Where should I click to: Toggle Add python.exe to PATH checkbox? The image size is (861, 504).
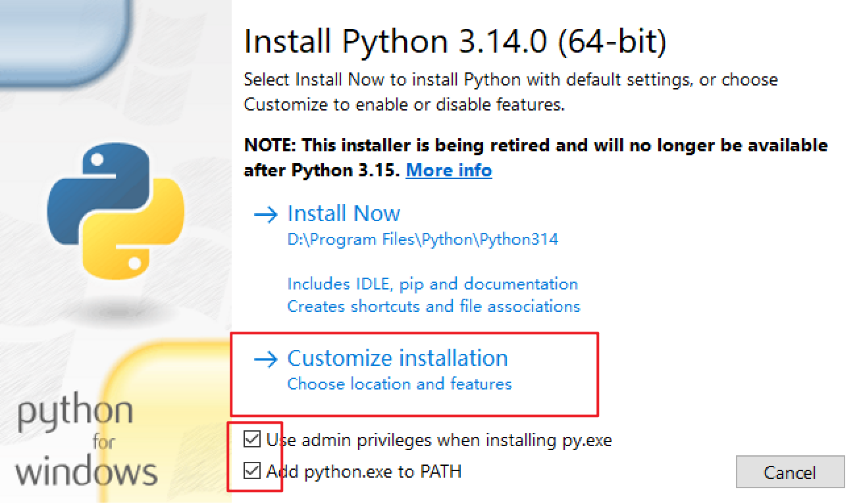[x=251, y=470]
